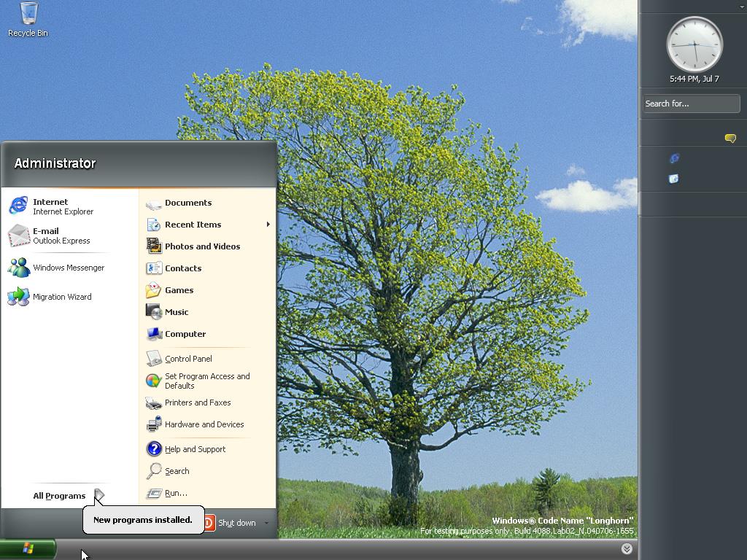Select Help and Support menu text
This screenshot has width=747, height=560.
tap(195, 449)
